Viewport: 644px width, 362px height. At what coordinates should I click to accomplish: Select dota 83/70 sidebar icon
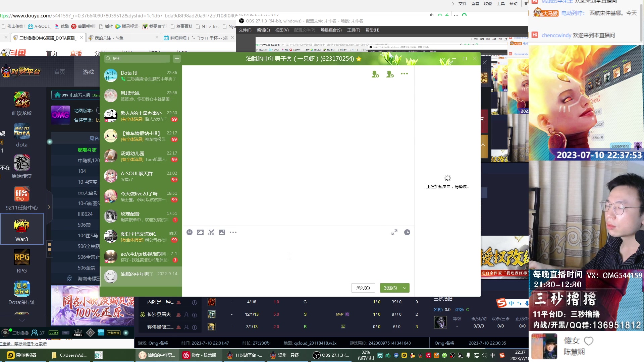tap(22, 135)
